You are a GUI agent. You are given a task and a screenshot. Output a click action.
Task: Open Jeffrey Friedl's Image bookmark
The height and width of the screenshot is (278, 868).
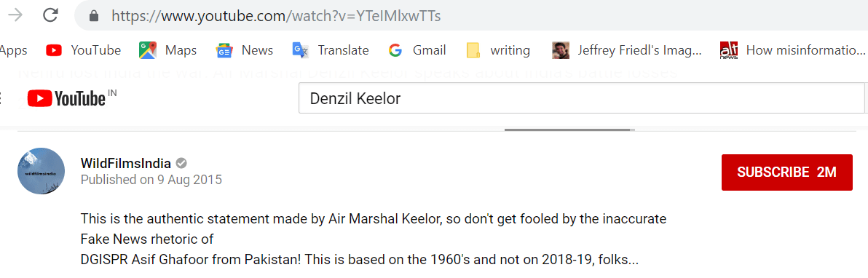627,50
